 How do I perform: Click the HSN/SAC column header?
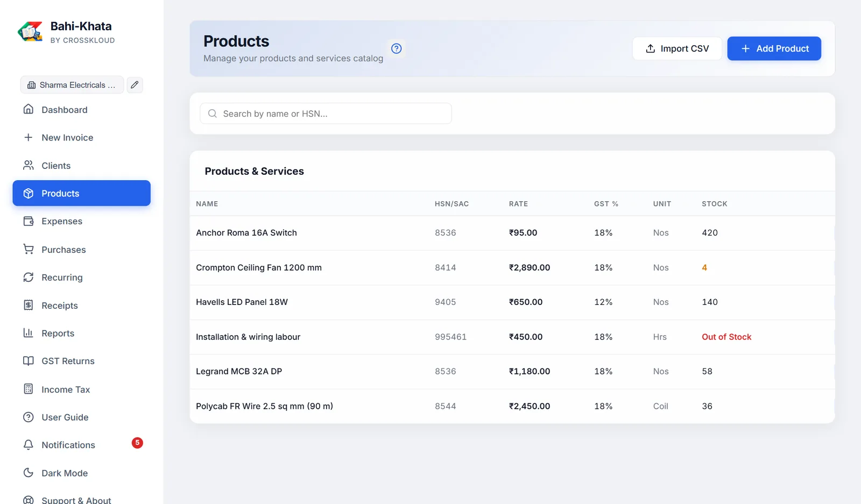[x=452, y=204]
